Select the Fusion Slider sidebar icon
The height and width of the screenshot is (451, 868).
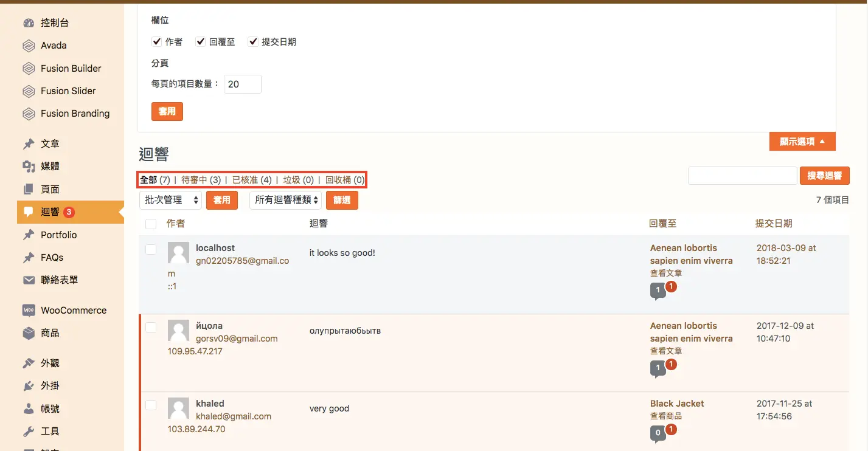29,91
